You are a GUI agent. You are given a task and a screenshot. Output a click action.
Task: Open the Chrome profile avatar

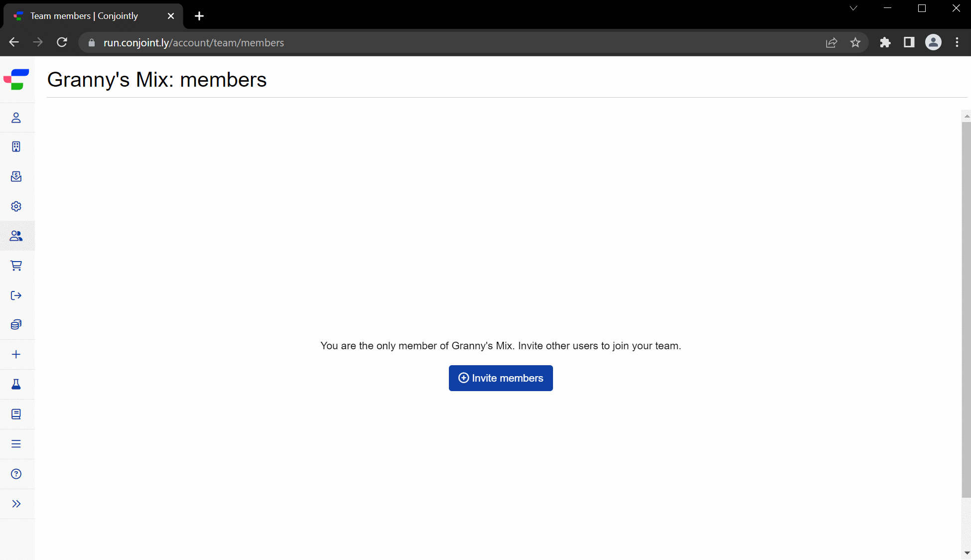[x=933, y=42]
